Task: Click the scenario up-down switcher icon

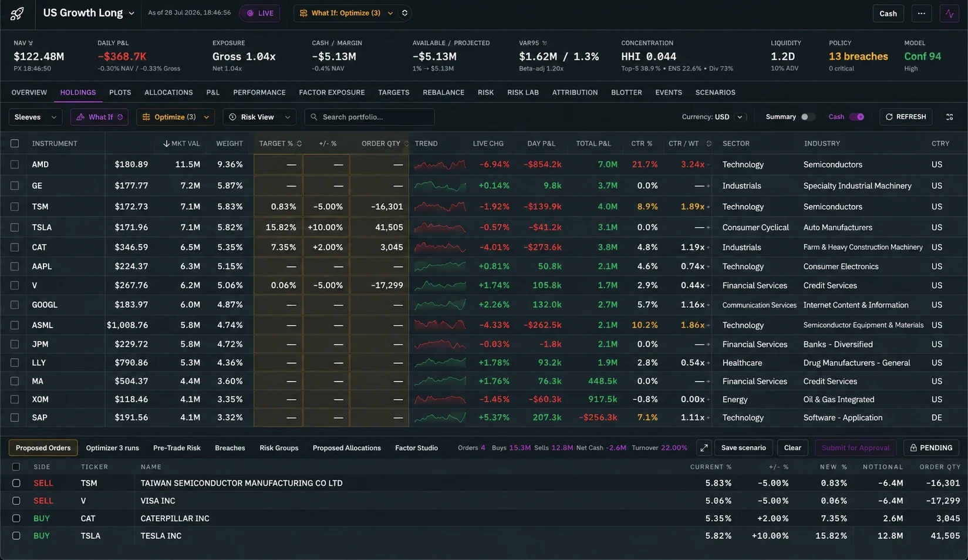Action: click(x=404, y=13)
